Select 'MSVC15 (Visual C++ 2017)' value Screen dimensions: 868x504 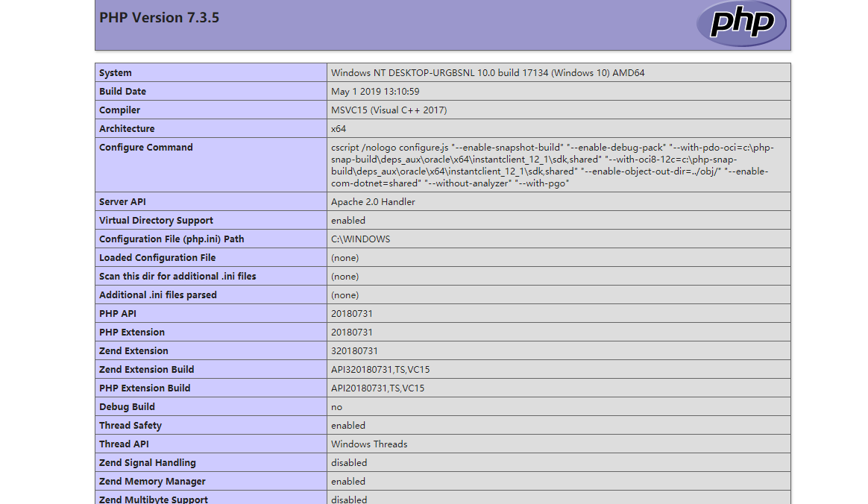coord(389,110)
